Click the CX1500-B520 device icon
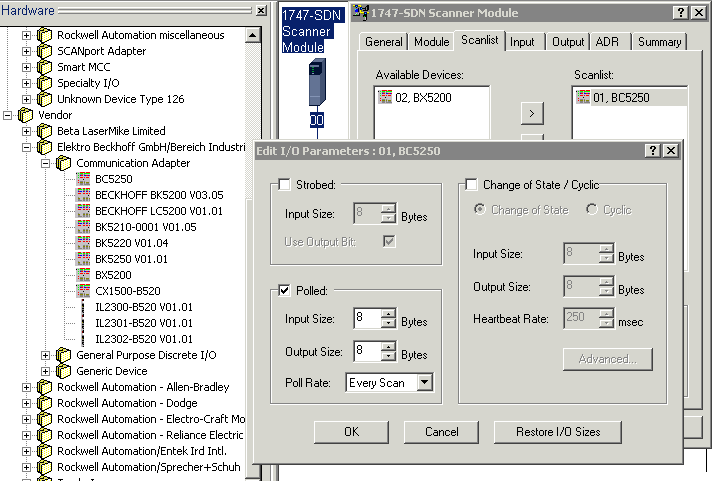712x481 pixels. [x=83, y=291]
